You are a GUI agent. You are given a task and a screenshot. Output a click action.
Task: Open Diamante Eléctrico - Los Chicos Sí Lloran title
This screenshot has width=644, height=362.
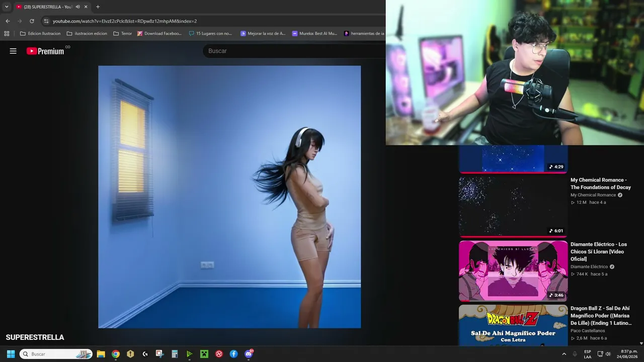click(x=599, y=251)
